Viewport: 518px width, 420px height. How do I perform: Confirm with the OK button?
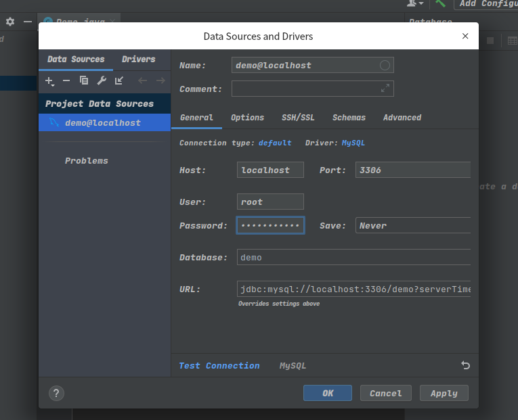pos(328,393)
